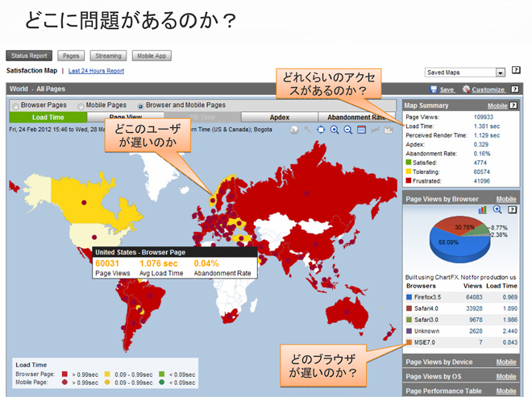Switch to Status Report tab
This screenshot has height=397, width=532.
pyautogui.click(x=29, y=56)
